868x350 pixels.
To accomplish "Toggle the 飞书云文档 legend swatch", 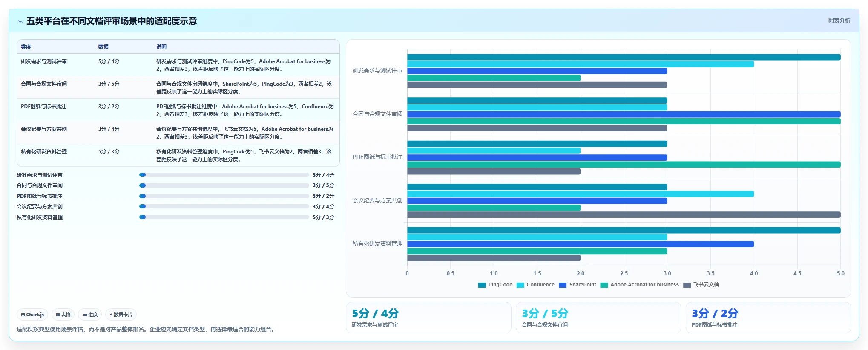I will tap(687, 285).
